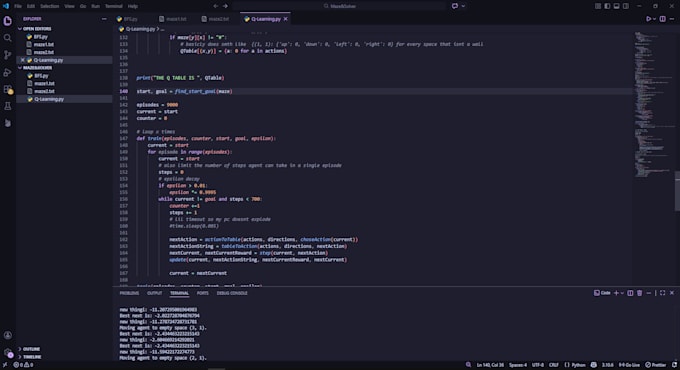Viewport: 680px width, 370px height.
Task: Open the Run and Debug view
Action: tap(7, 72)
